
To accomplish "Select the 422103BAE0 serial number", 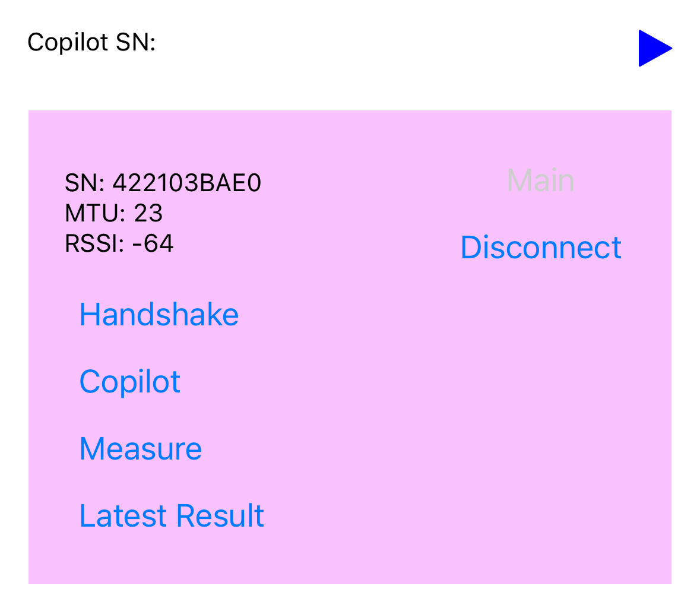I will tap(187, 183).
